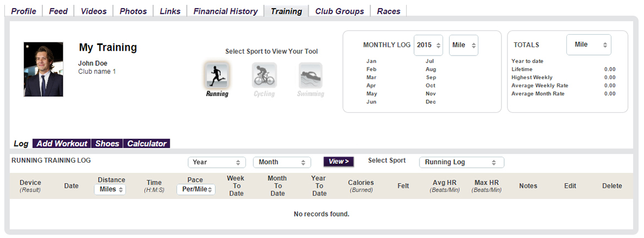Change Distance column Miles unit

click(110, 189)
